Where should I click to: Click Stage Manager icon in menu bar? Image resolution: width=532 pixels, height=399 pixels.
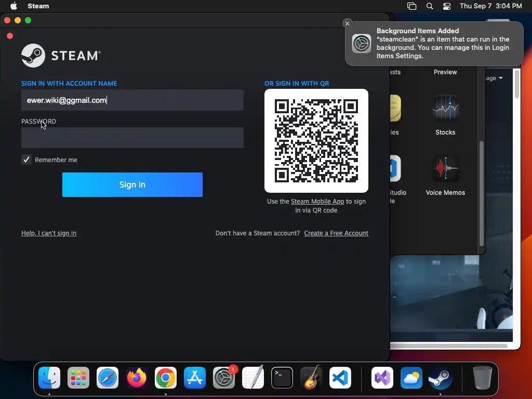[x=411, y=6]
